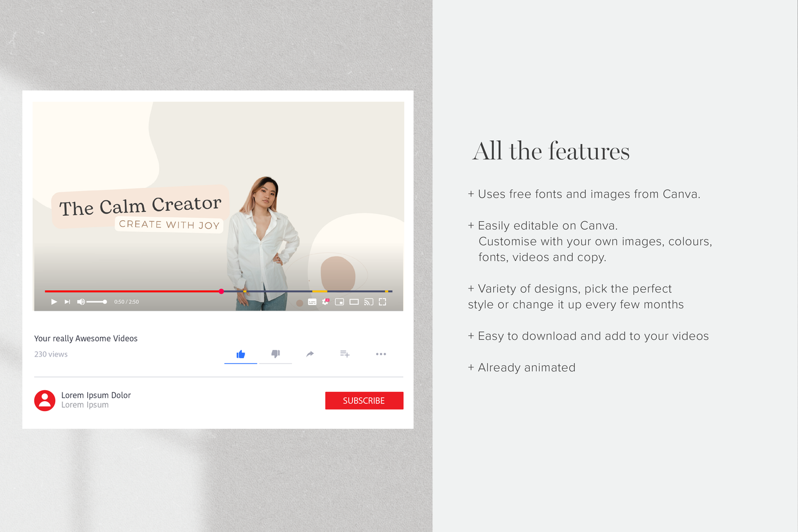798x532 pixels.
Task: Skip to the next video
Action: (67, 302)
